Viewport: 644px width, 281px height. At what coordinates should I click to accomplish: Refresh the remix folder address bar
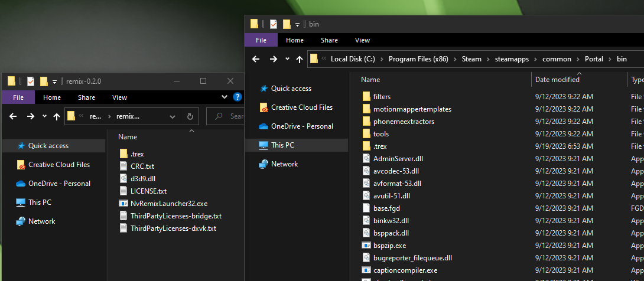coord(190,116)
